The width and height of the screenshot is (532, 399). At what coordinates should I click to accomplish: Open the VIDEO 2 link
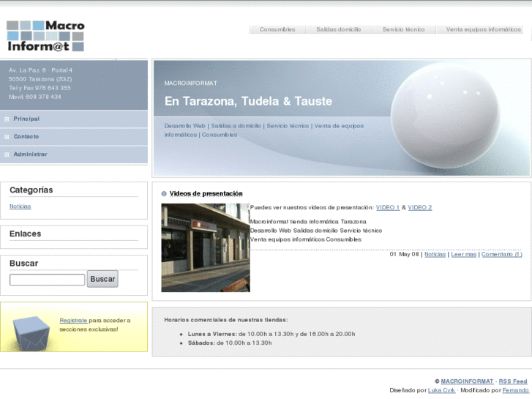(x=420, y=207)
